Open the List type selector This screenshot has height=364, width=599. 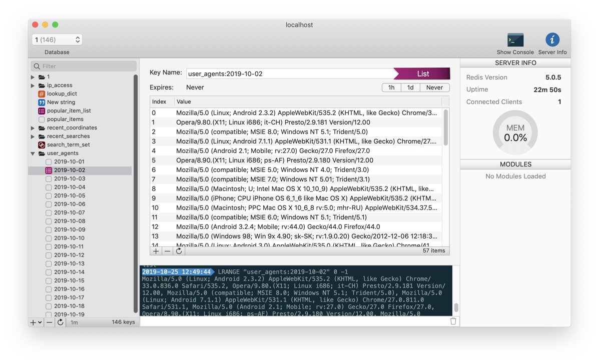pos(422,73)
